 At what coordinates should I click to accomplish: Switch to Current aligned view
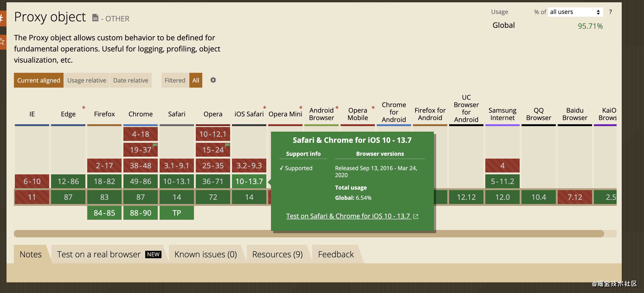[39, 80]
